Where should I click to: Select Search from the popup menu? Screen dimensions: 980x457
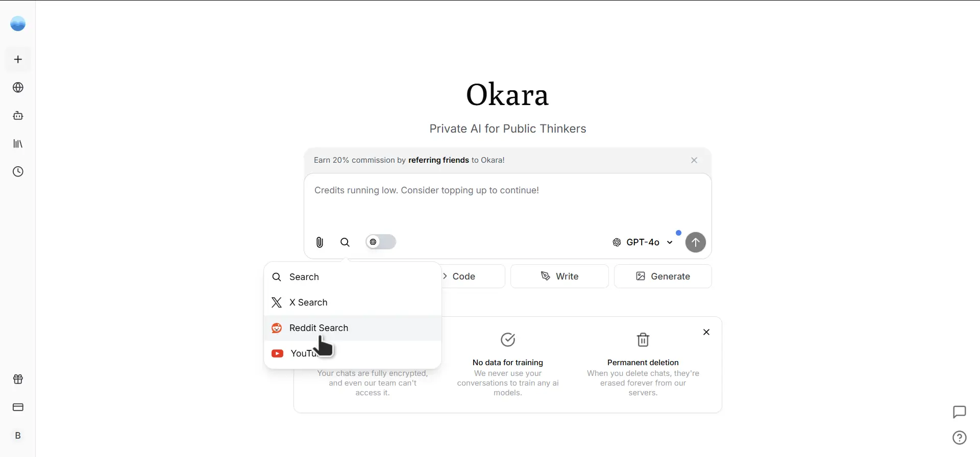point(353,277)
